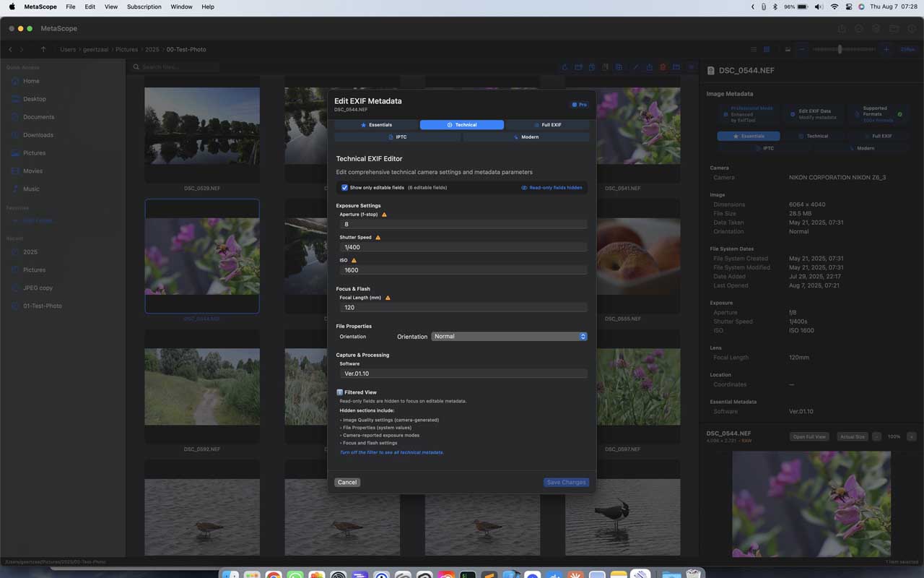Image resolution: width=924 pixels, height=578 pixels.
Task: Click the active Technical tab in the dialog
Action: tap(462, 125)
